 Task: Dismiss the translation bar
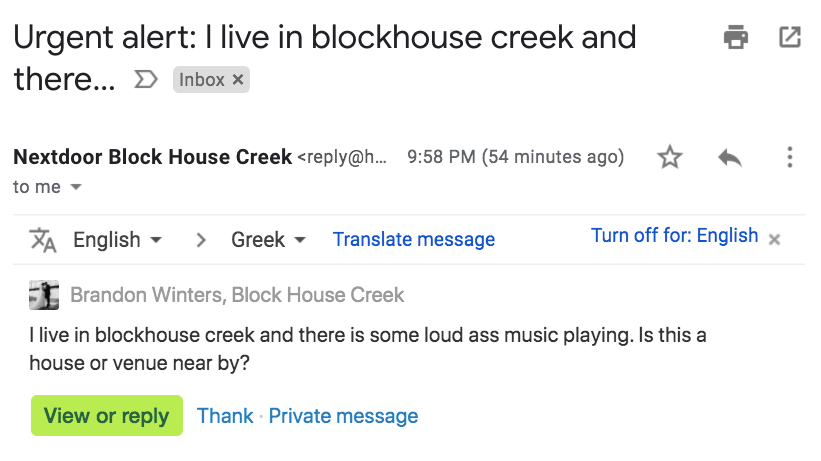pos(775,239)
